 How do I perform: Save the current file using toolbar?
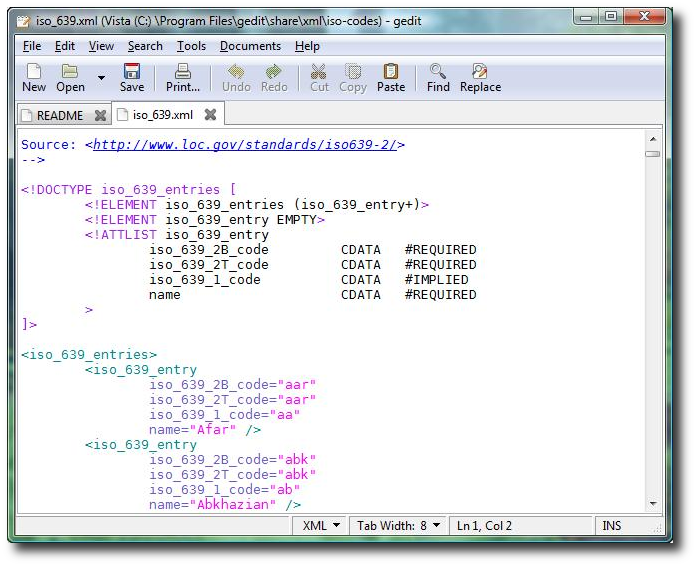(132, 77)
